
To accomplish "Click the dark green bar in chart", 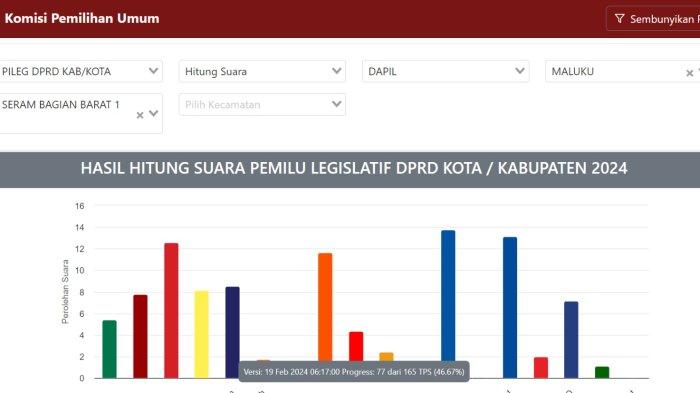I will tap(602, 372).
